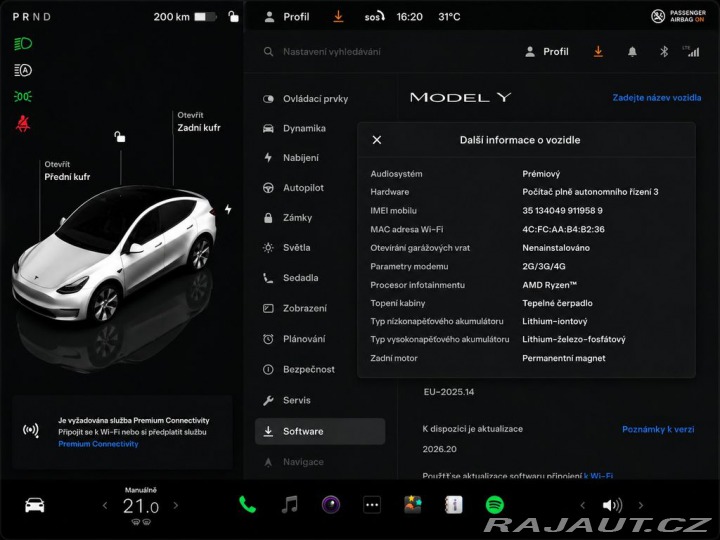Click the Premium Connectivity link
This screenshot has height=540, width=720.
(x=98, y=444)
